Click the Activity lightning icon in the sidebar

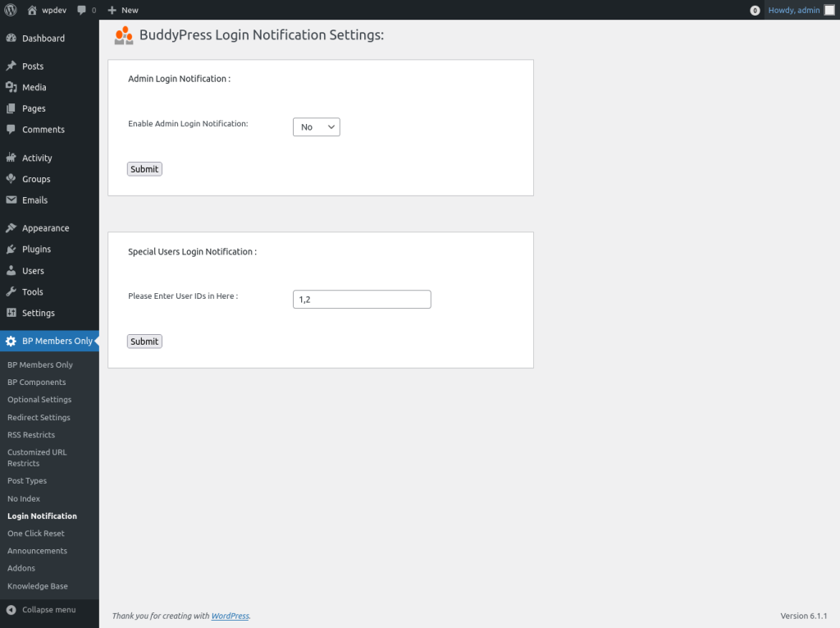point(13,158)
